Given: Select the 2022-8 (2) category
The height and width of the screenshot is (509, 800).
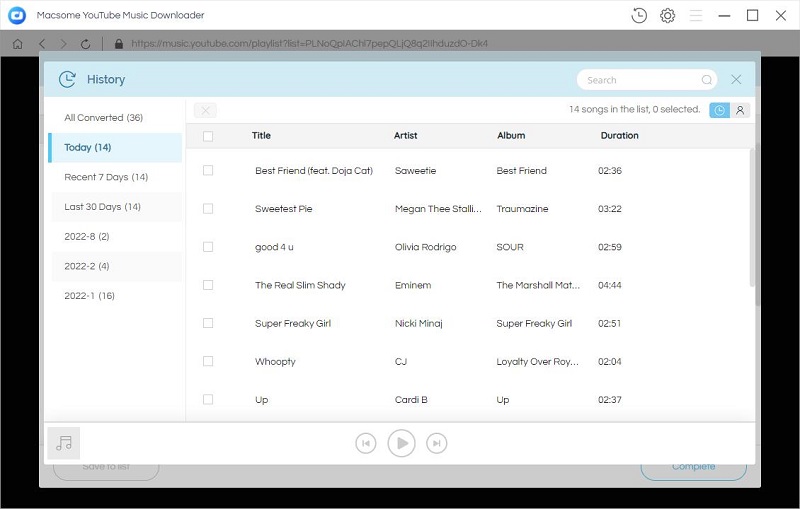Looking at the screenshot, I should click(x=116, y=236).
